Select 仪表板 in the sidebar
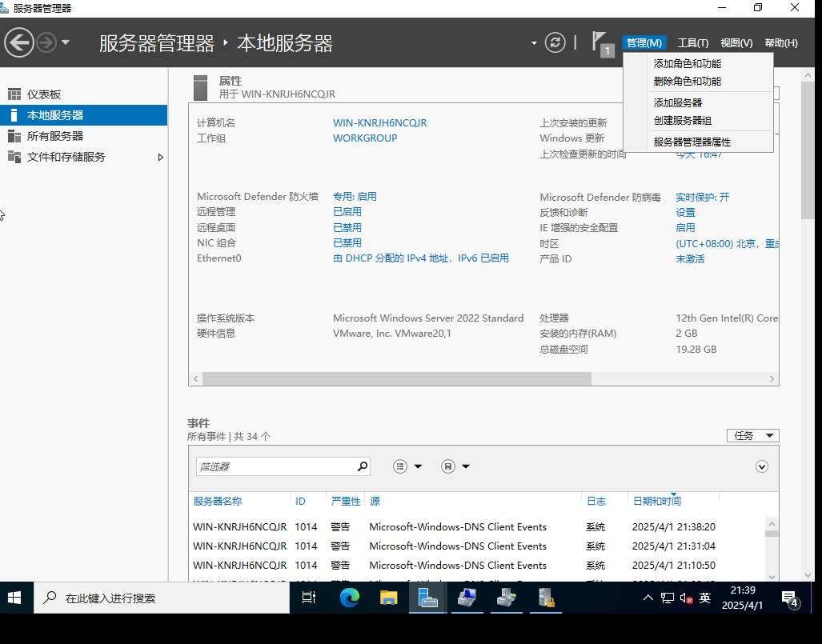The width and height of the screenshot is (822, 644). click(84, 94)
